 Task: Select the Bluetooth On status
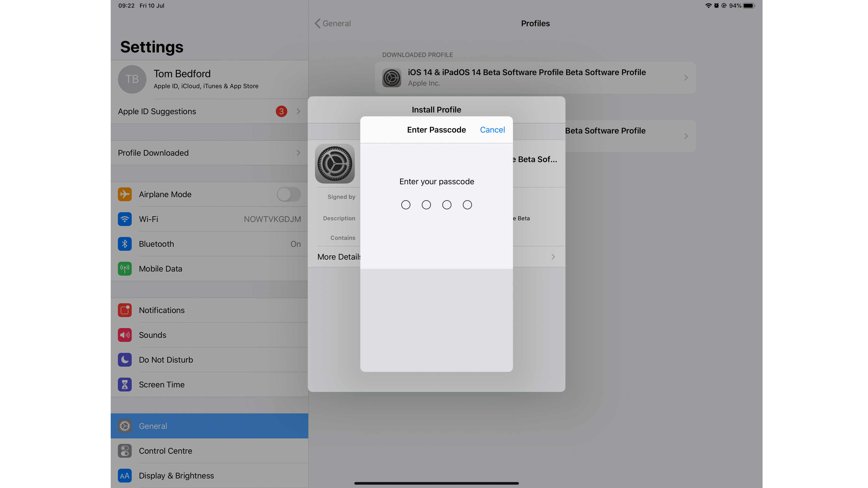pyautogui.click(x=296, y=244)
